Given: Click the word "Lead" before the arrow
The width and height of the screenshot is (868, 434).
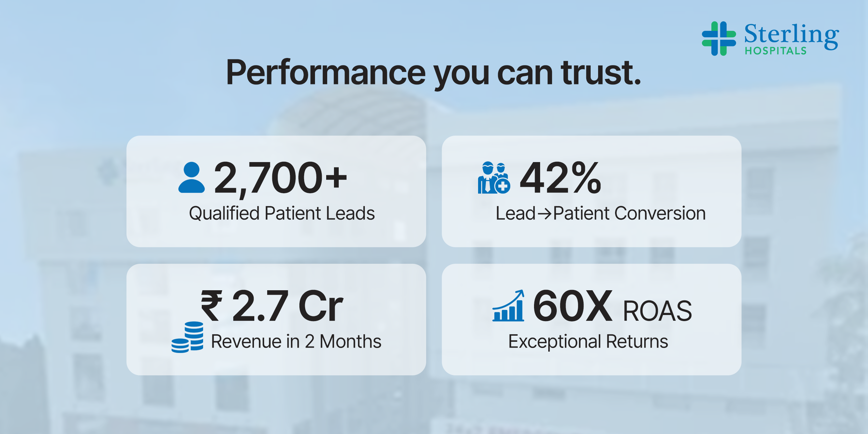Looking at the screenshot, I should (x=515, y=214).
